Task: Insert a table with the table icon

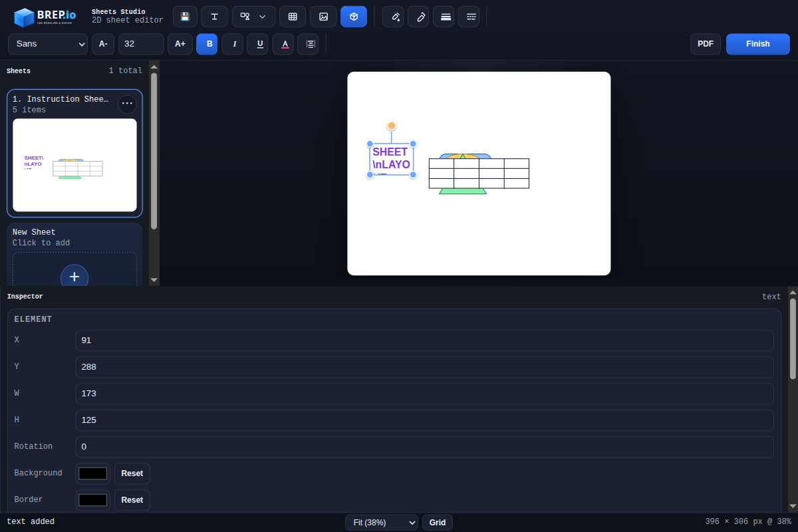Action: pos(293,17)
